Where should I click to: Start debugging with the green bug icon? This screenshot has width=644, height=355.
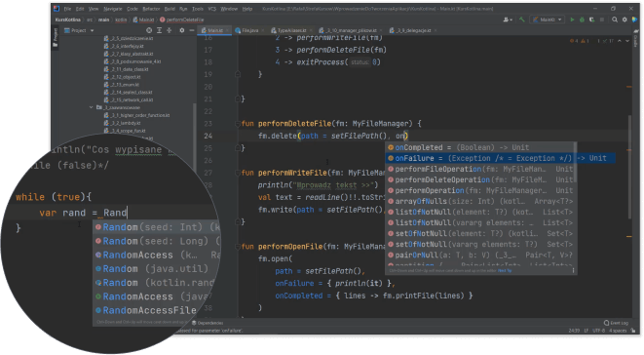(x=582, y=20)
